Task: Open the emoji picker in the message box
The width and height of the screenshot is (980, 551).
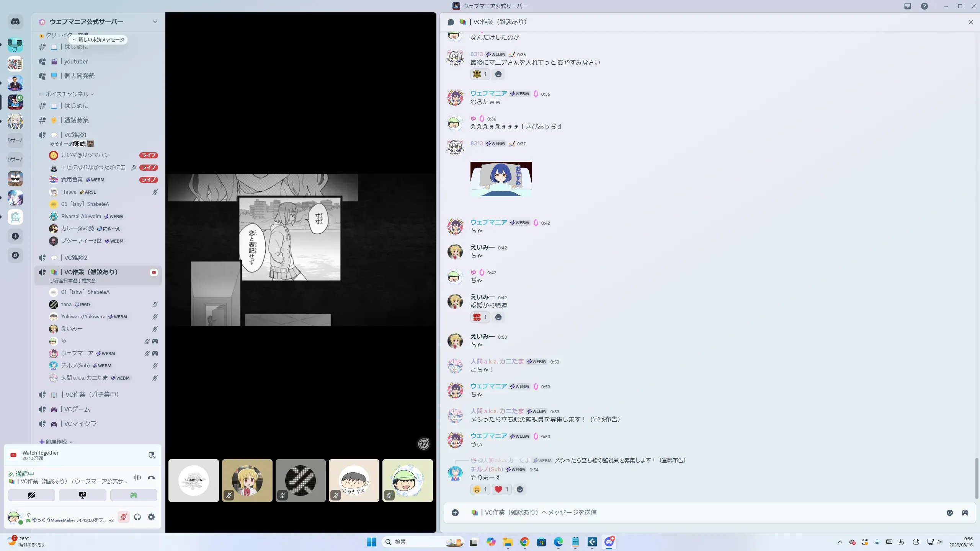Action: pos(949,513)
